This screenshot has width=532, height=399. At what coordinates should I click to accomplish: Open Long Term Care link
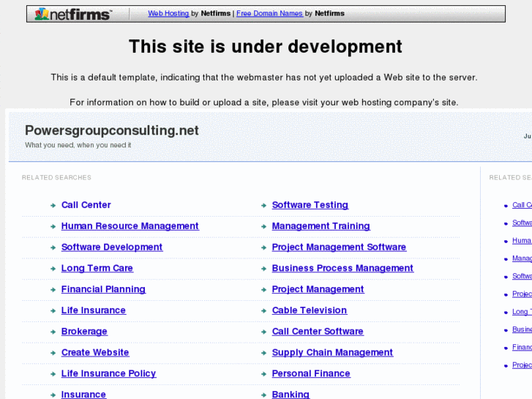point(97,268)
